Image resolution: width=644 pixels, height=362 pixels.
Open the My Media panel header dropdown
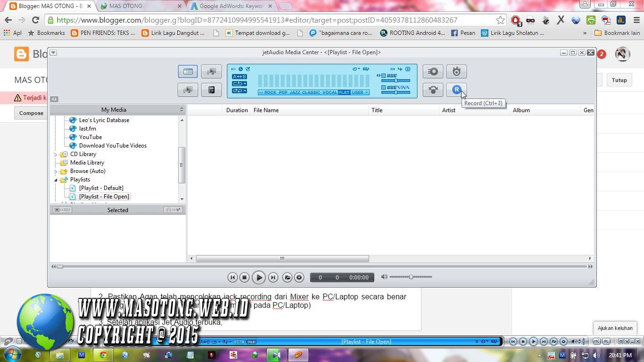coord(182,110)
